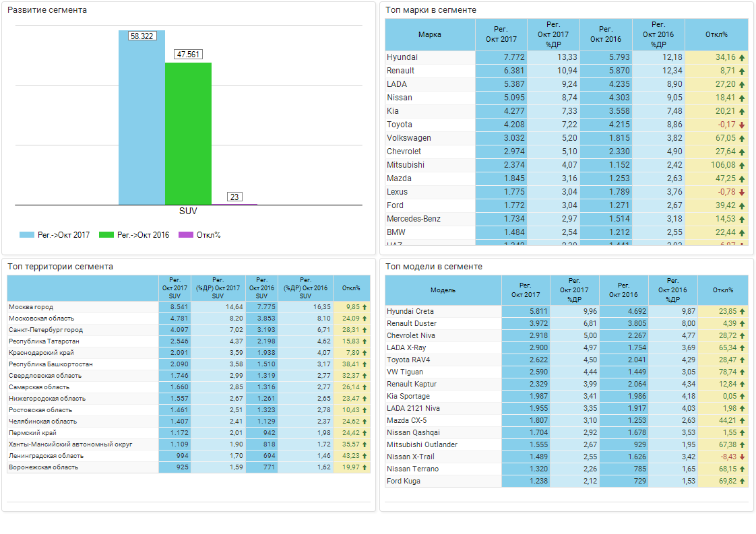Click the Развитие сегмента panel title
Image resolution: width=756 pixels, height=534 pixels.
pyautogui.click(x=47, y=9)
